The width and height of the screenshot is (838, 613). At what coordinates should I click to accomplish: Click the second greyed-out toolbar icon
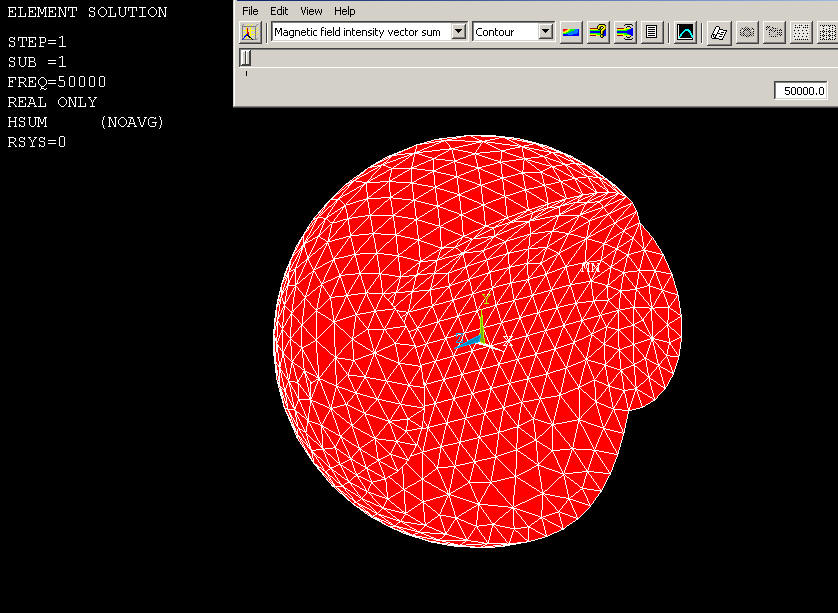point(774,32)
